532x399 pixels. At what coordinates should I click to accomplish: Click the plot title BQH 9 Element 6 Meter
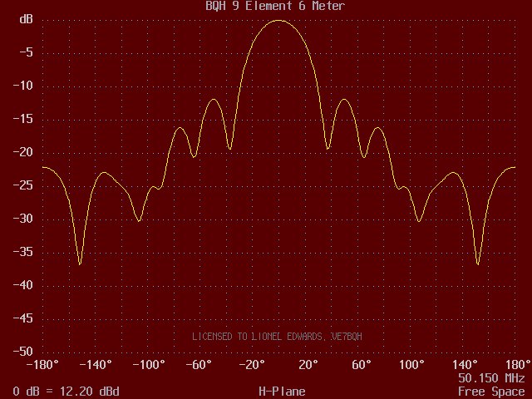click(x=275, y=6)
